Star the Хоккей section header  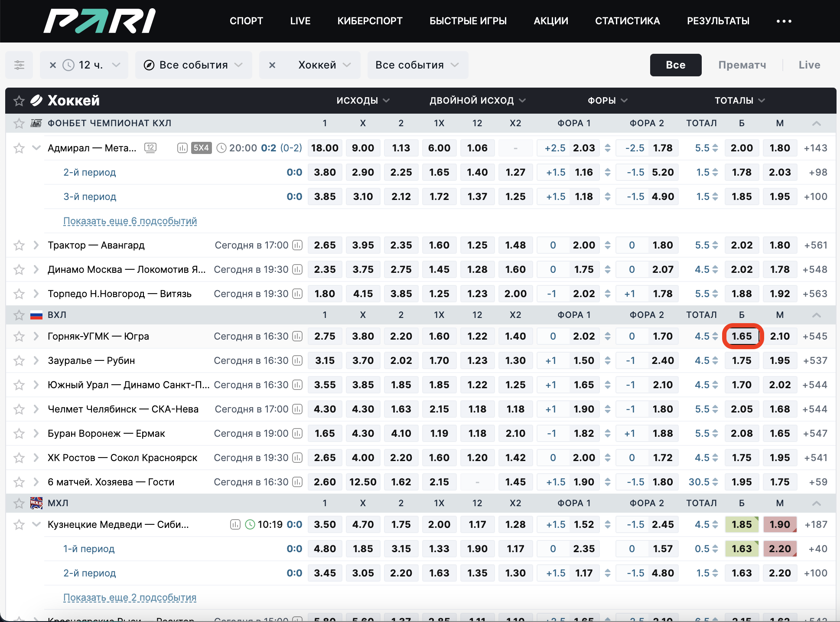pos(19,101)
